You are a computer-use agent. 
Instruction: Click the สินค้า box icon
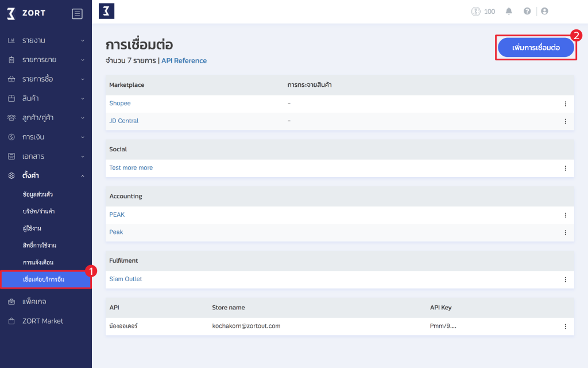click(x=11, y=98)
